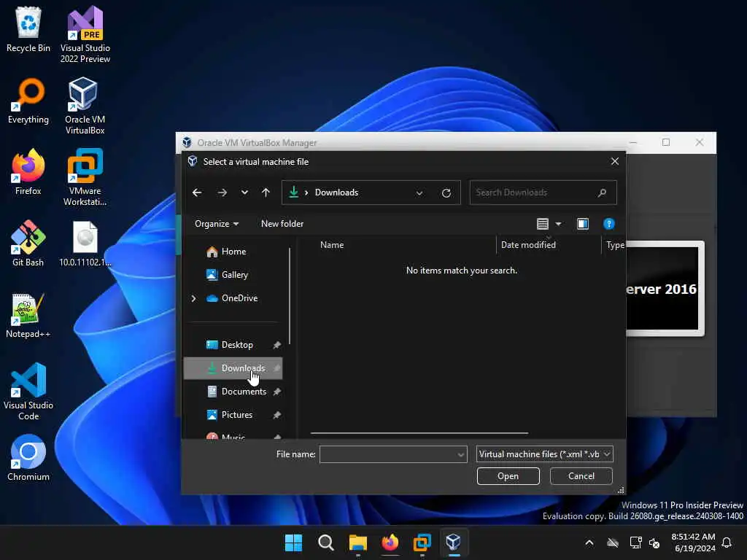Go back in the file dialog
This screenshot has width=747, height=560.
click(x=197, y=192)
